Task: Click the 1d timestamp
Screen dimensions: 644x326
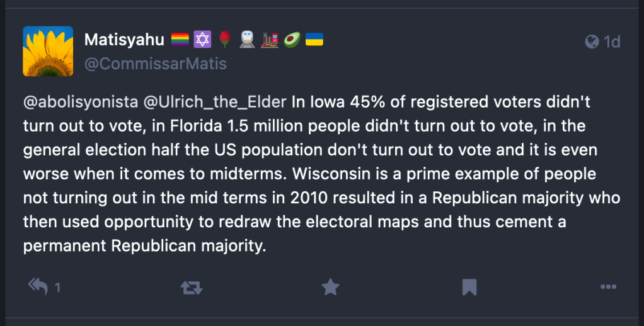Action: [x=612, y=42]
